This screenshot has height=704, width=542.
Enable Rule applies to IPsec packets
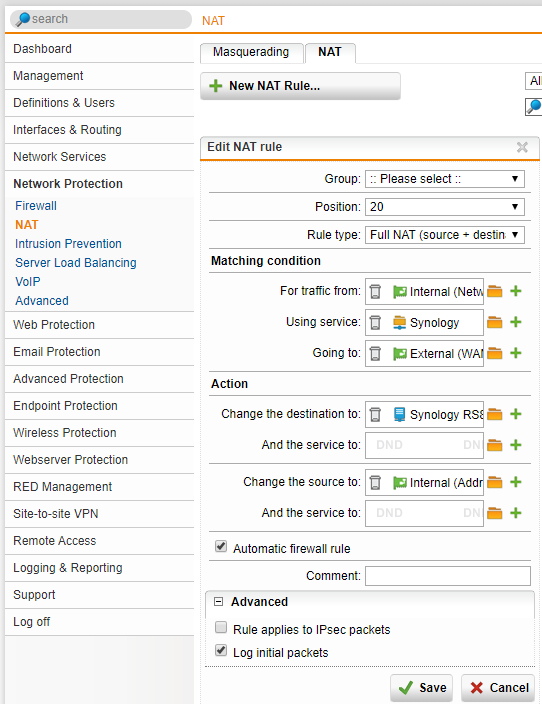coord(221,627)
